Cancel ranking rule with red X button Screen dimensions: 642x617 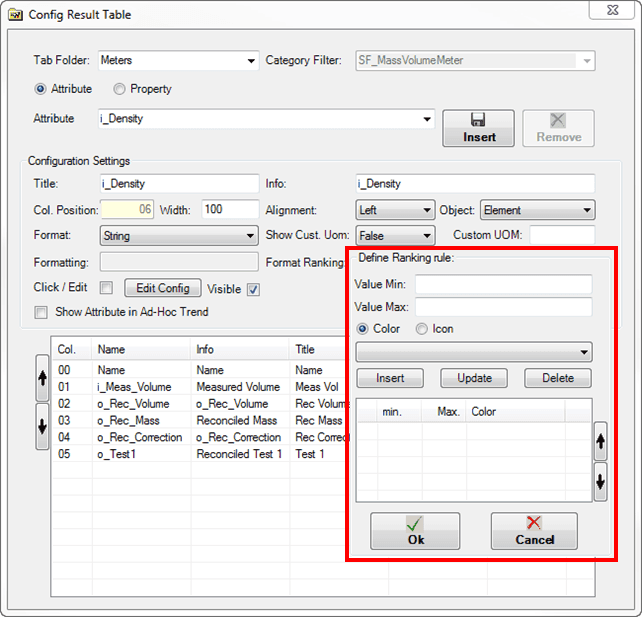[x=534, y=531]
